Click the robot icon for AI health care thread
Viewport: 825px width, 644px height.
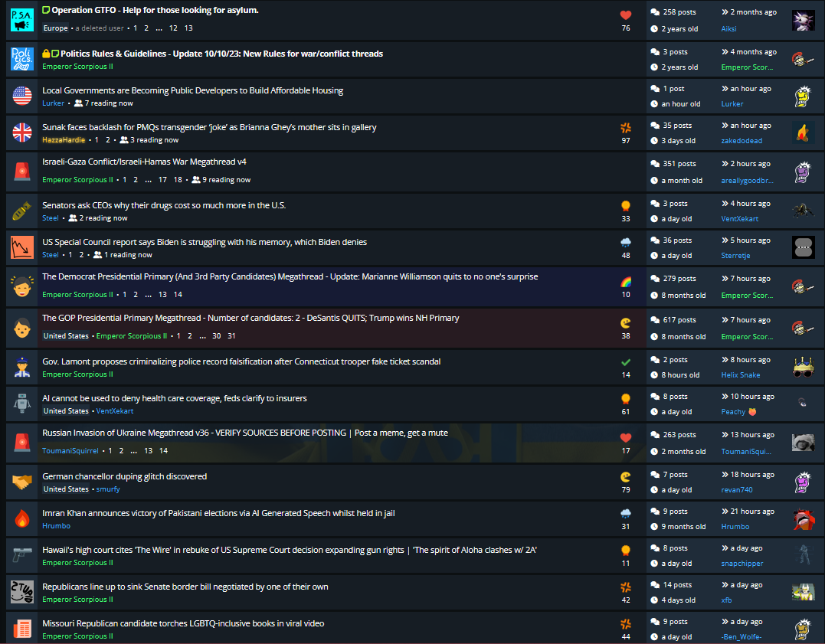pos(22,404)
